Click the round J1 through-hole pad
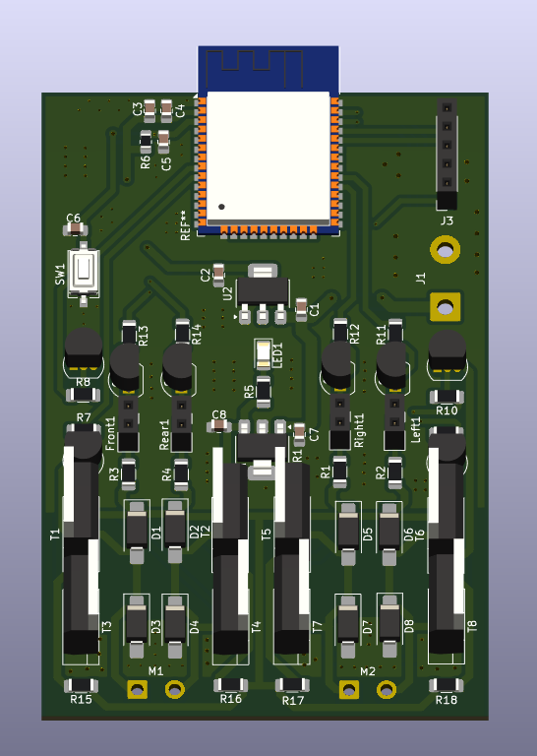 [x=445, y=250]
